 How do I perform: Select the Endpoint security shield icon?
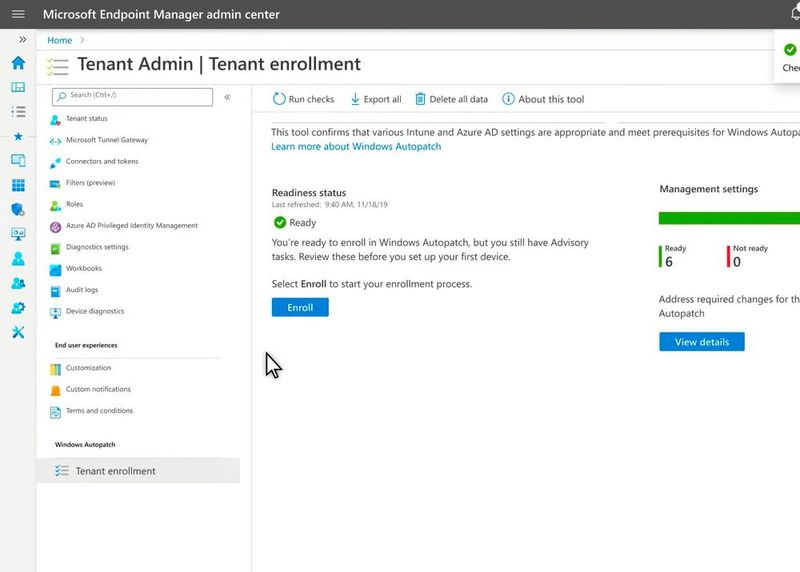[18, 210]
